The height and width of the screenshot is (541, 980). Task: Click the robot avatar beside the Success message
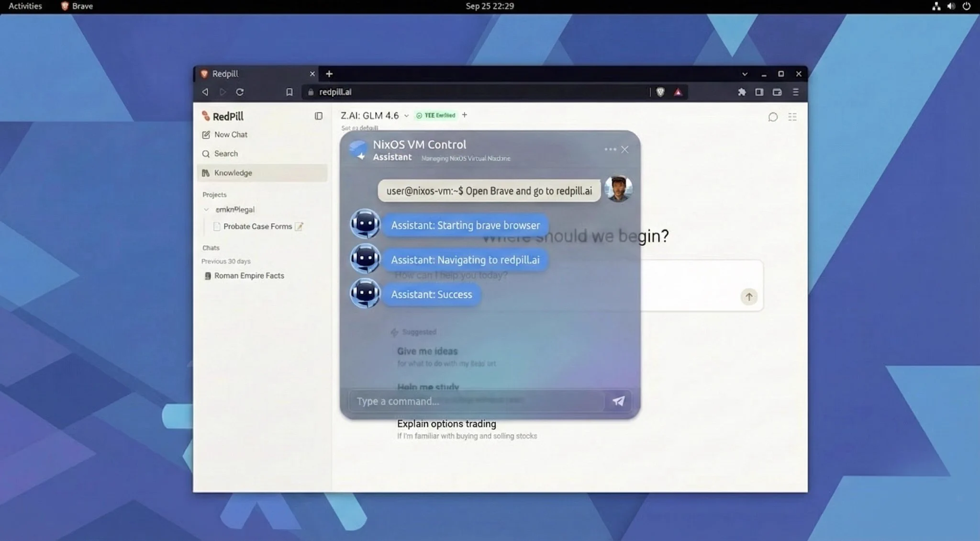pos(365,293)
